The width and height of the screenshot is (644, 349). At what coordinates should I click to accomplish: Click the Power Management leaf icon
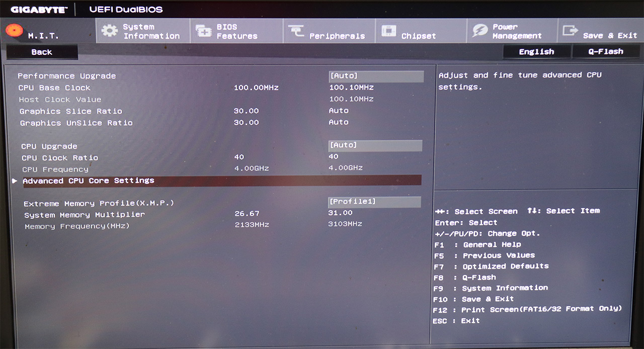point(480,31)
